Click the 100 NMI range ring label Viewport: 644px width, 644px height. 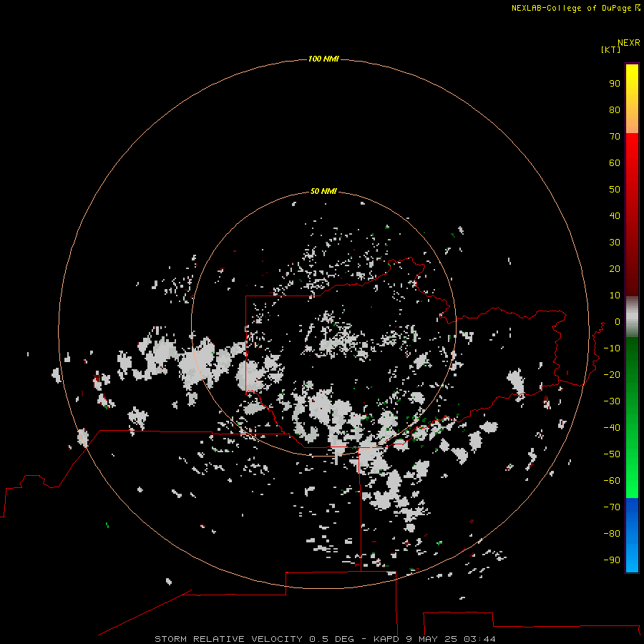coord(323,59)
